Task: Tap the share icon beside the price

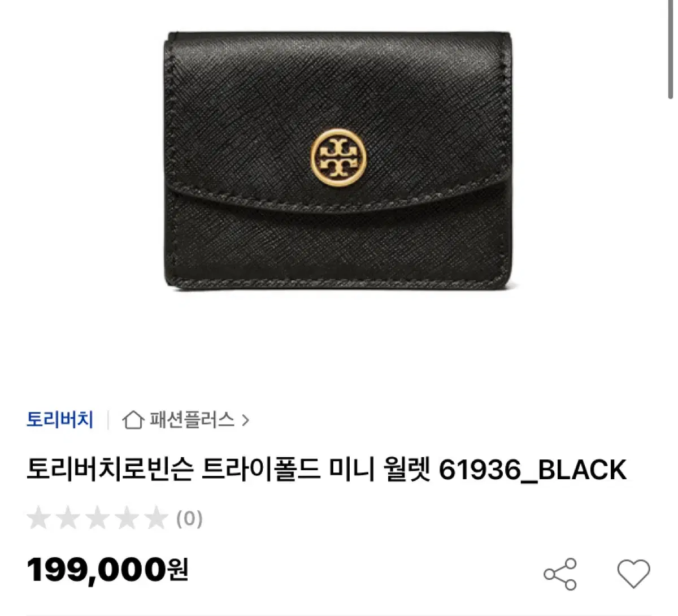Action: tap(560, 574)
